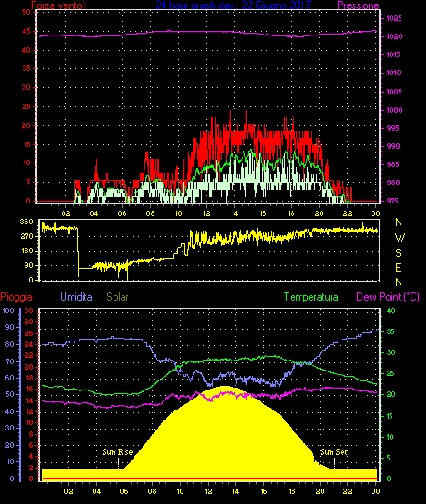Click the 24 hour graph day title
Viewport: 426px width, 504px height.
point(233,5)
